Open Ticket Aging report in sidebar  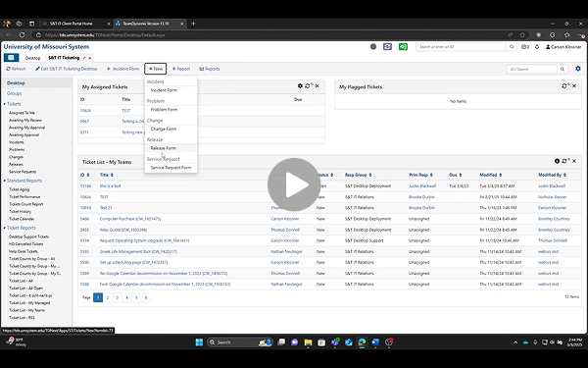tap(20, 189)
